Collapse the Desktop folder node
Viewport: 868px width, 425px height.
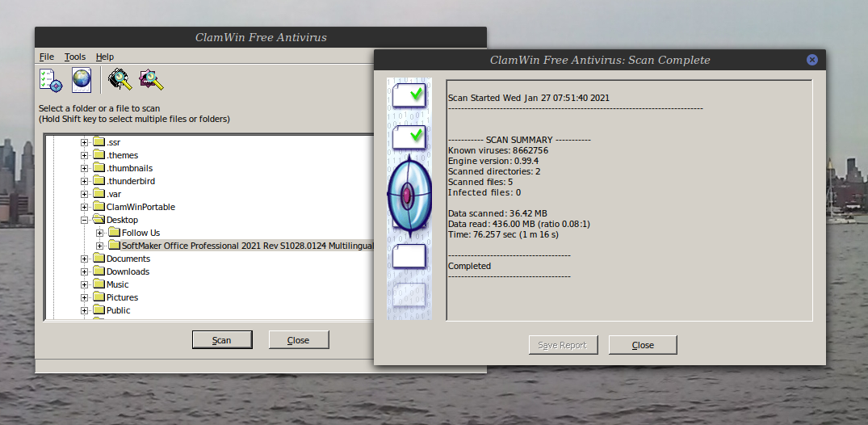click(x=84, y=220)
